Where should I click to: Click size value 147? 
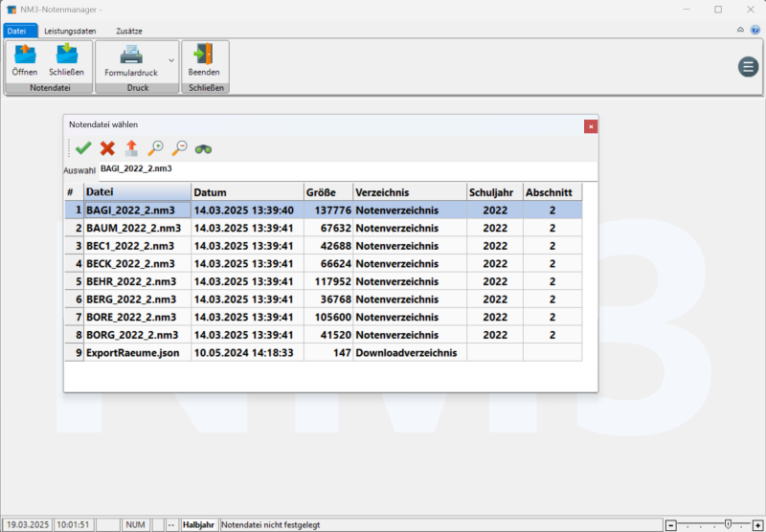coord(328,353)
